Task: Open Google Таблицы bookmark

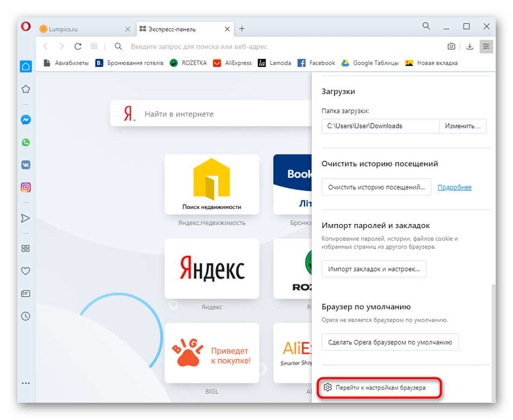Action: tap(370, 63)
